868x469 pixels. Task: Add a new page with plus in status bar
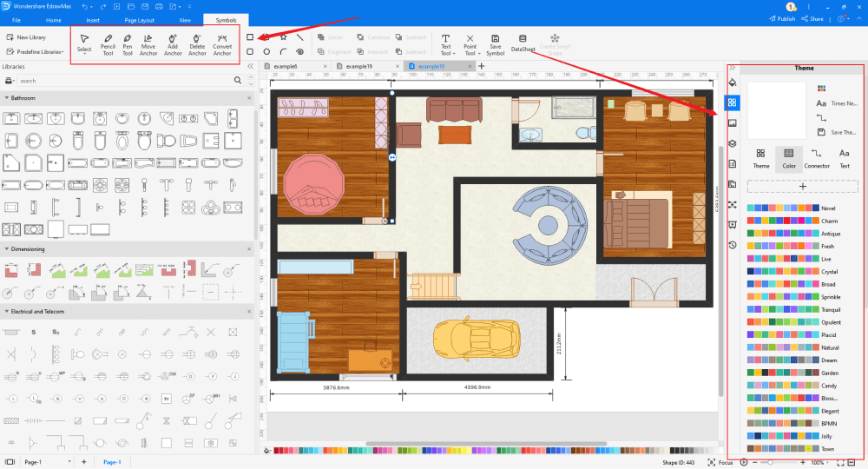click(84, 462)
